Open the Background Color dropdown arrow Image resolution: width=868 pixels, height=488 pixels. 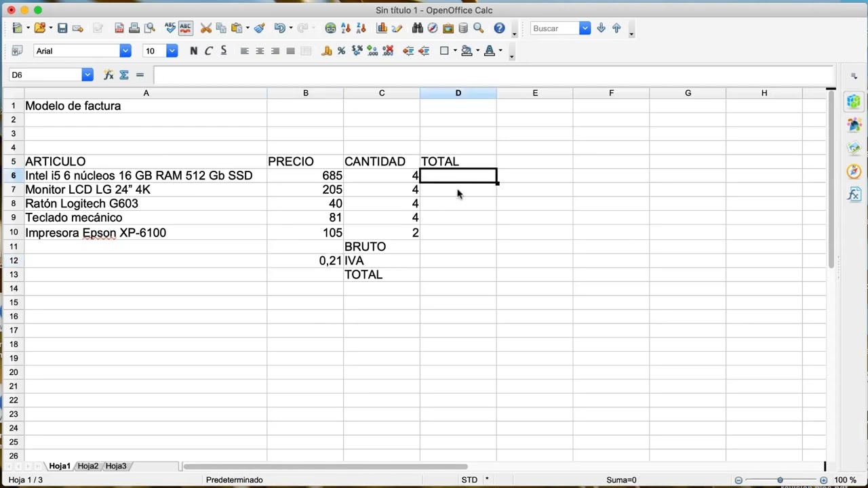477,51
